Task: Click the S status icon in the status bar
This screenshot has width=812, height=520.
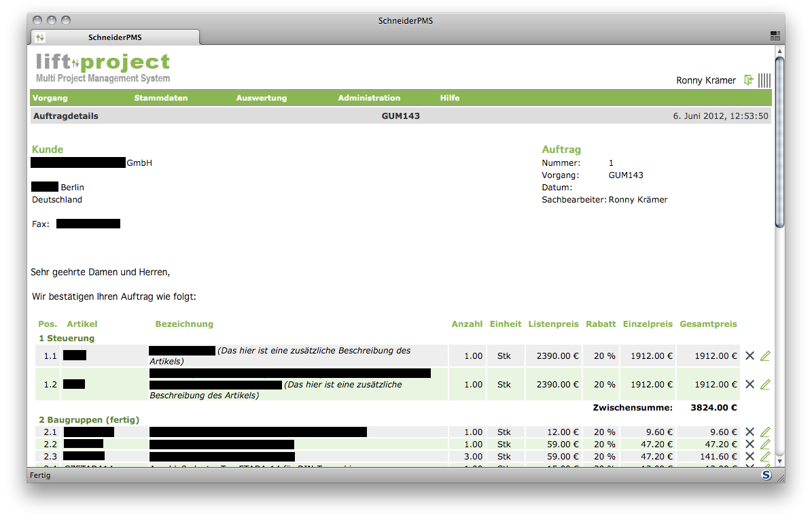Action: 766,475
